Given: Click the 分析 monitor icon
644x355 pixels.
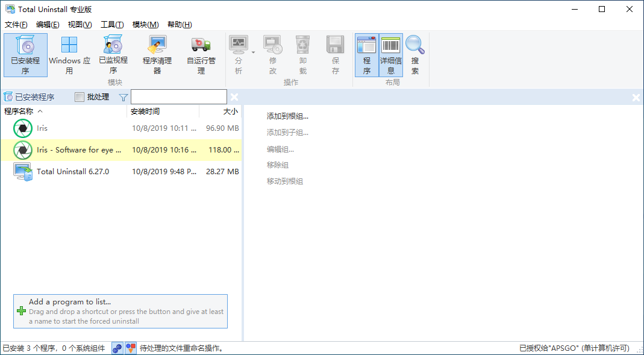Looking at the screenshot, I should pyautogui.click(x=239, y=45).
